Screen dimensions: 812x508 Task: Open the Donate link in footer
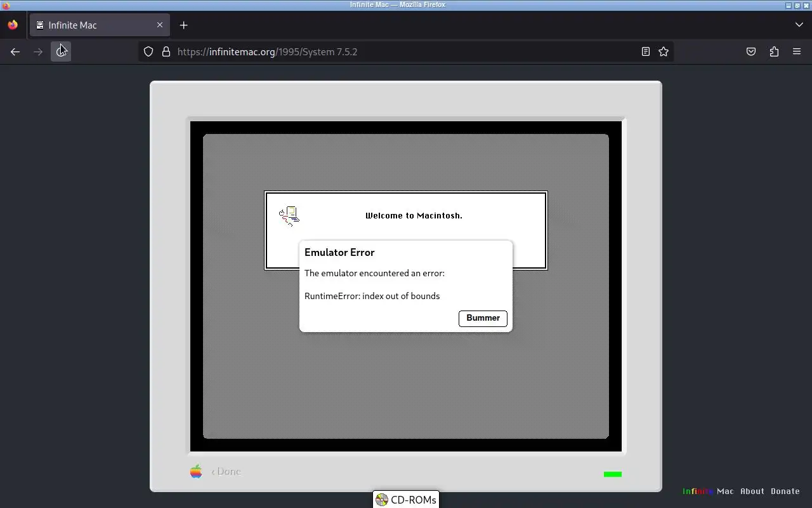785,491
